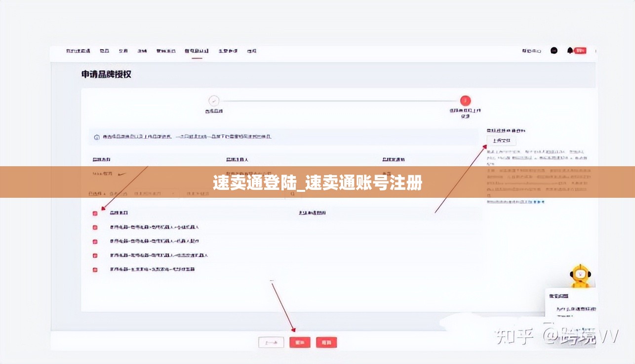Click the red current step circle
The height and width of the screenshot is (364, 635).
click(465, 101)
